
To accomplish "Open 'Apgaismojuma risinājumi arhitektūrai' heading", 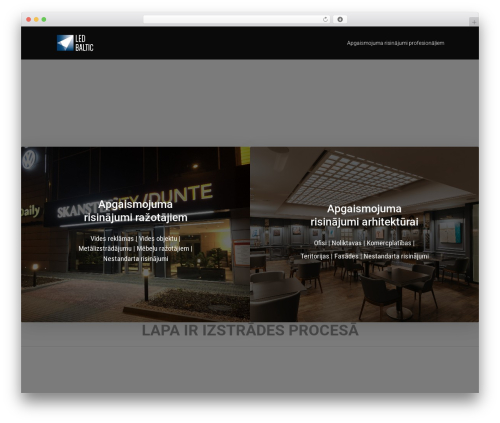I will tap(364, 215).
